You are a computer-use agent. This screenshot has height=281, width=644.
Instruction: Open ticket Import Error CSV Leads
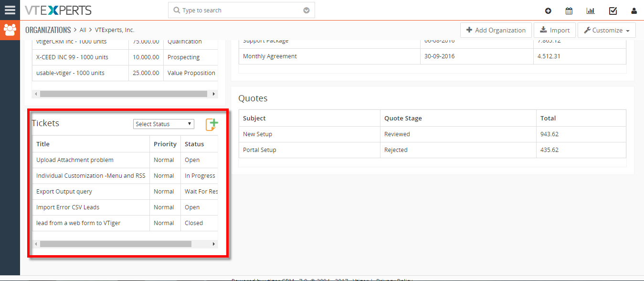tap(68, 207)
